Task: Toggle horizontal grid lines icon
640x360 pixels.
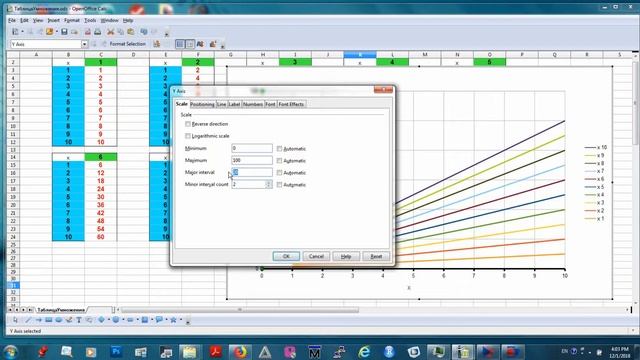Action: (x=180, y=44)
